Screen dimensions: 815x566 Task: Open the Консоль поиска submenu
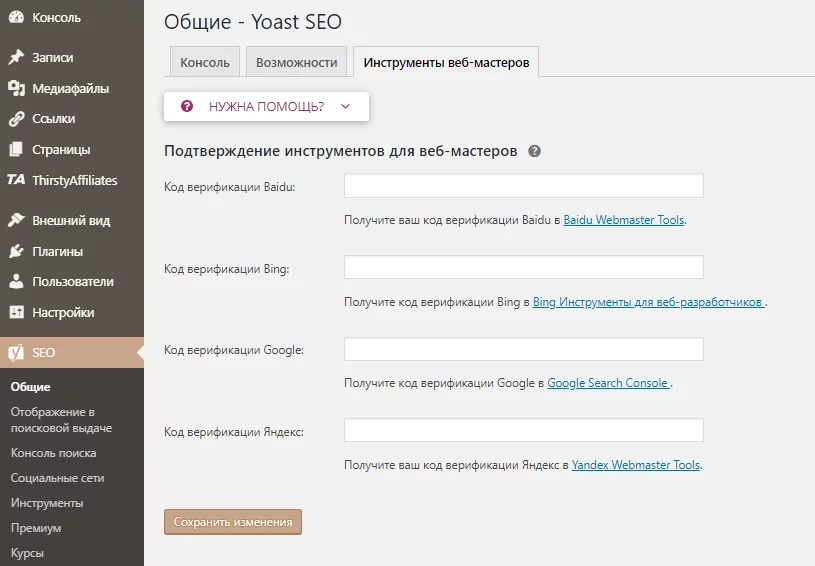pyautogui.click(x=54, y=453)
